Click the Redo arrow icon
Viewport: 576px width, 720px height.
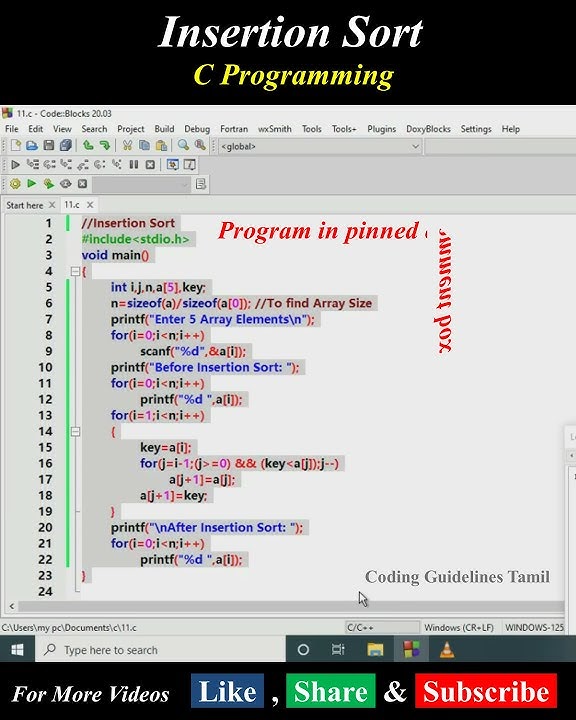[x=105, y=146]
